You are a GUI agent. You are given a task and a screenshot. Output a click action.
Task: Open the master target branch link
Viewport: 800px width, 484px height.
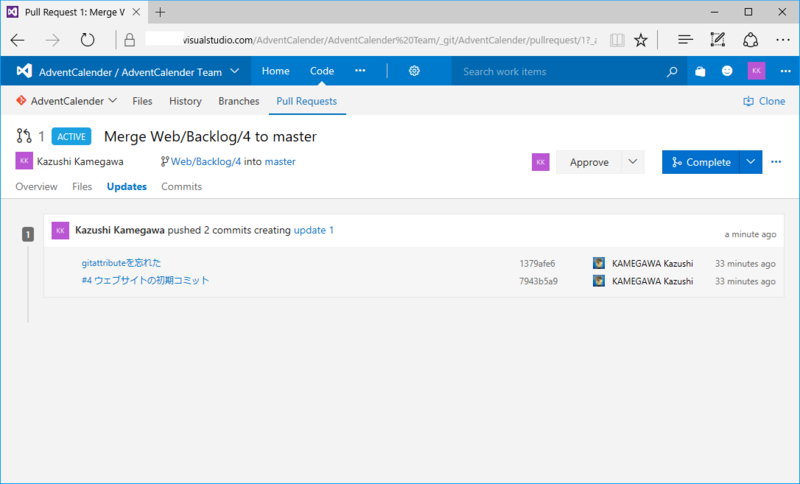(280, 162)
